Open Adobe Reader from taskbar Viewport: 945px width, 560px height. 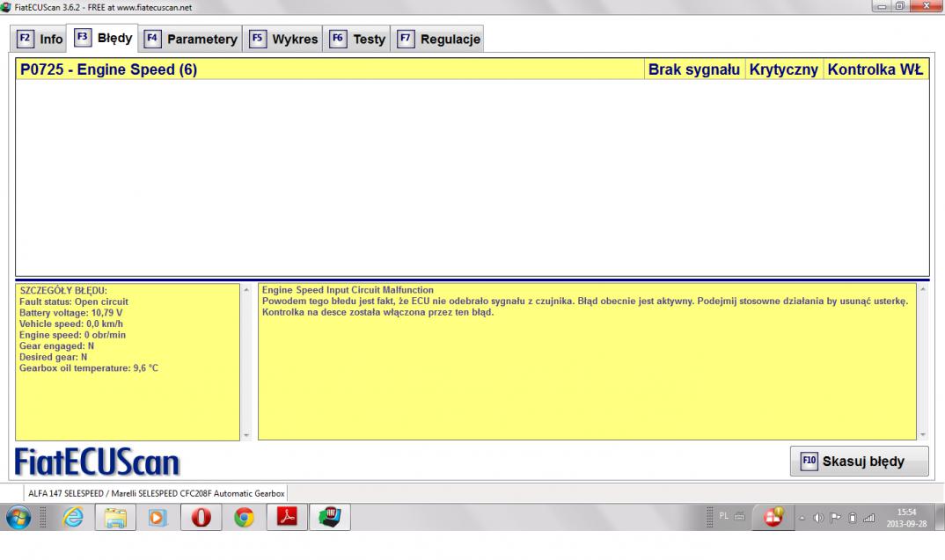[287, 517]
